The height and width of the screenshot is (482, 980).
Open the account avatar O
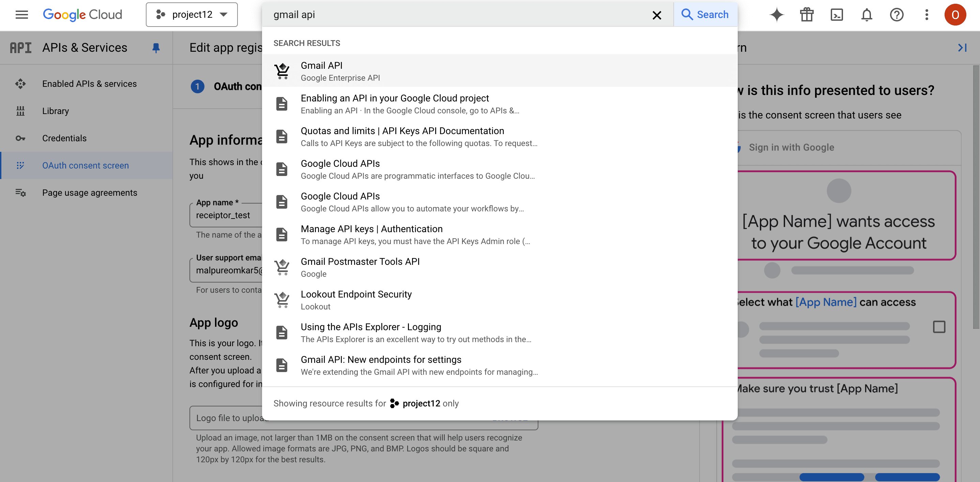(x=955, y=15)
